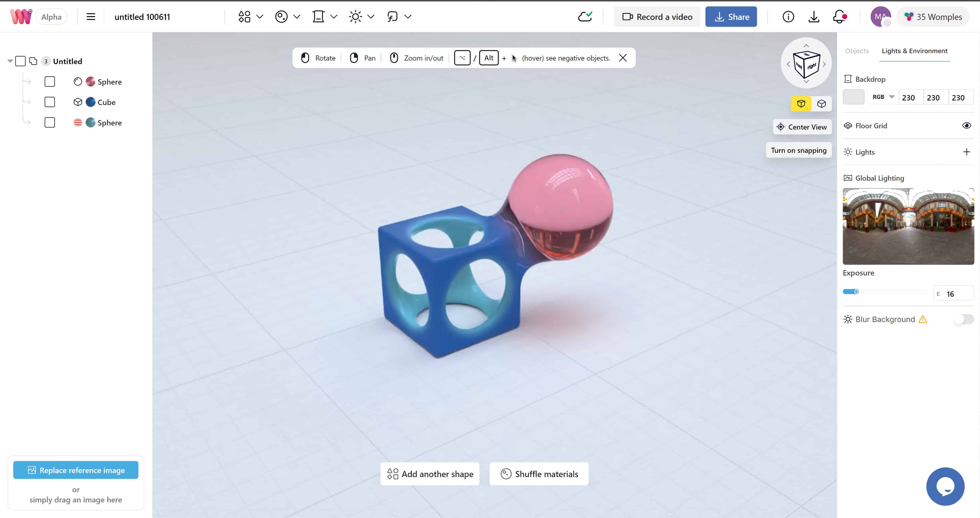
Task: Select the yellow shaded view mode icon
Action: tap(801, 103)
